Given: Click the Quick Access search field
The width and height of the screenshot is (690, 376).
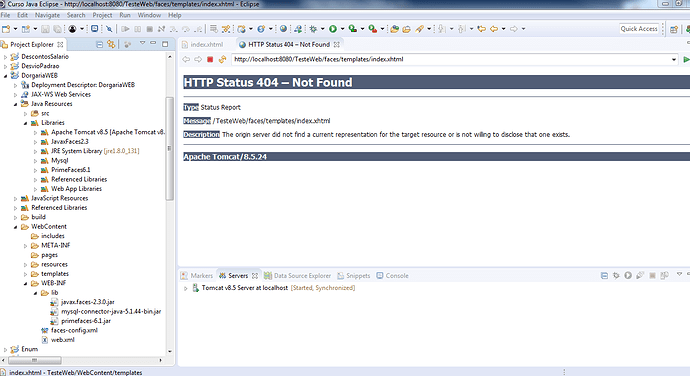Looking at the screenshot, I should 639,29.
